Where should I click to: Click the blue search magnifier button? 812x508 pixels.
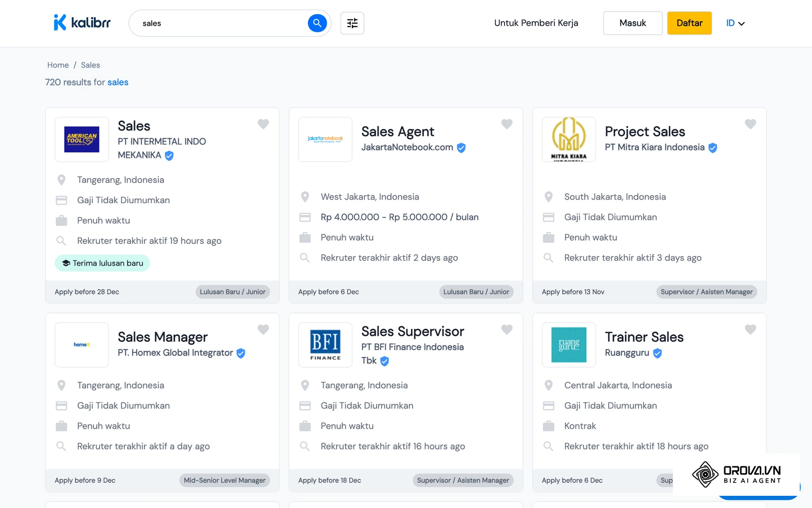[317, 23]
